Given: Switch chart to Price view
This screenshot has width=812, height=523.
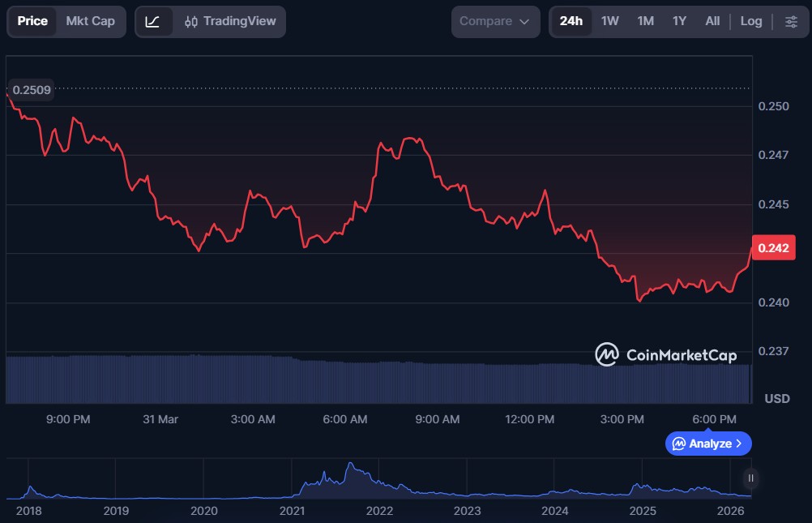Looking at the screenshot, I should (x=32, y=22).
